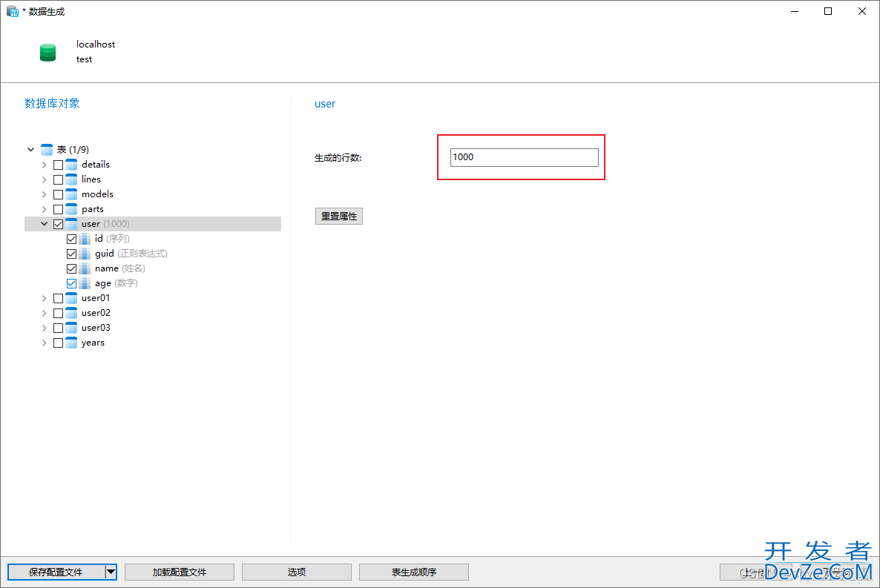Click the age column icon
This screenshot has height=588, width=880.
[x=85, y=283]
